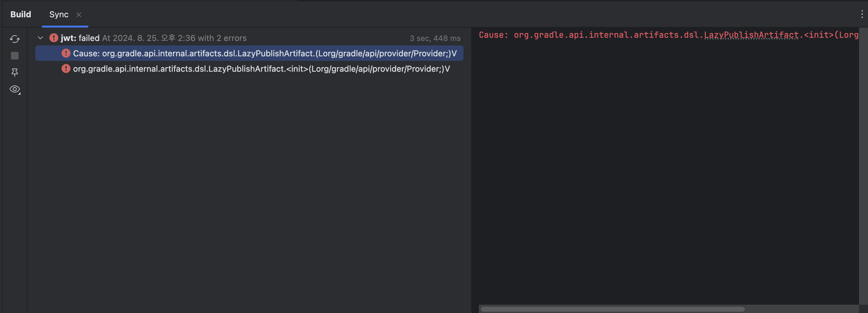Click the underlined LazyPublishArtifact text in console
Screen dimensions: 868x313
pyautogui.click(x=751, y=35)
